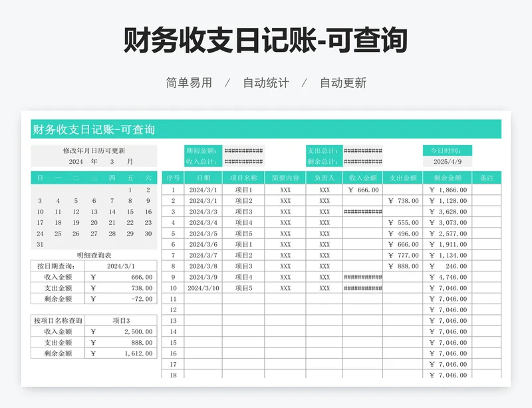Click the 1,612.00 project remaining value
The image size is (532, 408).
pyautogui.click(x=139, y=353)
